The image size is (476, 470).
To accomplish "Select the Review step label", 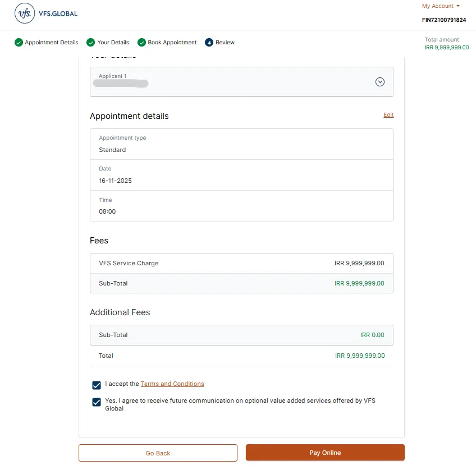I will pyautogui.click(x=225, y=43).
